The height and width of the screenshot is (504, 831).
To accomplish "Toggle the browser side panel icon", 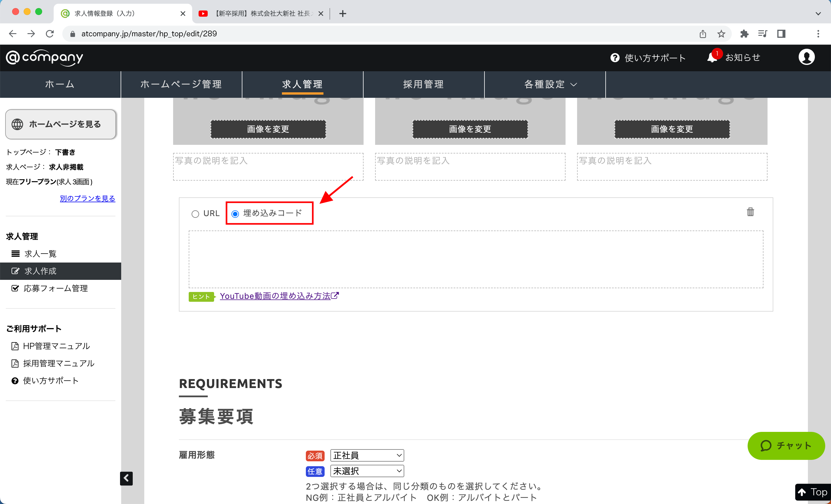I will pos(781,34).
